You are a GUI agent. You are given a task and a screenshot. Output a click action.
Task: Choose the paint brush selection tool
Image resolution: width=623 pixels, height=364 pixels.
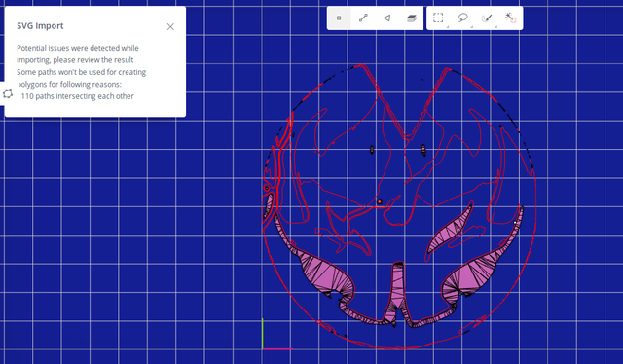pos(487,18)
